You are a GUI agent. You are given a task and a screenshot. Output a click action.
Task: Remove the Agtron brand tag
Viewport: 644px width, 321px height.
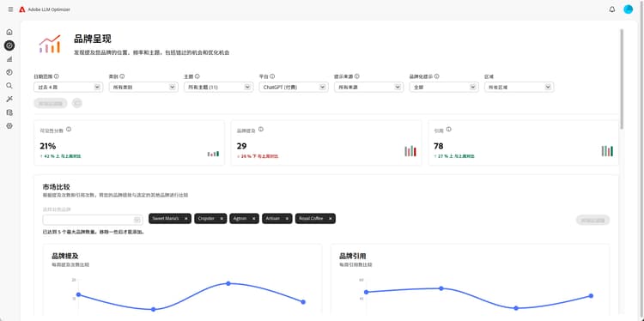point(254,219)
